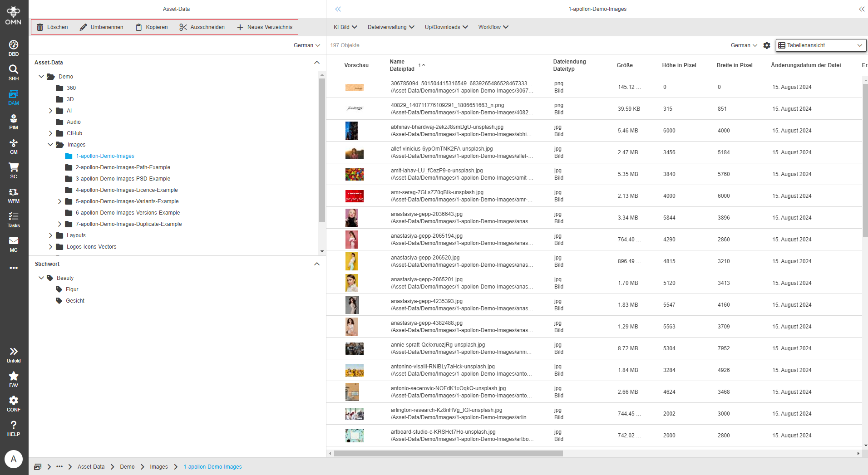Image resolution: width=868 pixels, height=475 pixels.
Task: Expand the Layouts folder in the tree
Action: (50, 235)
